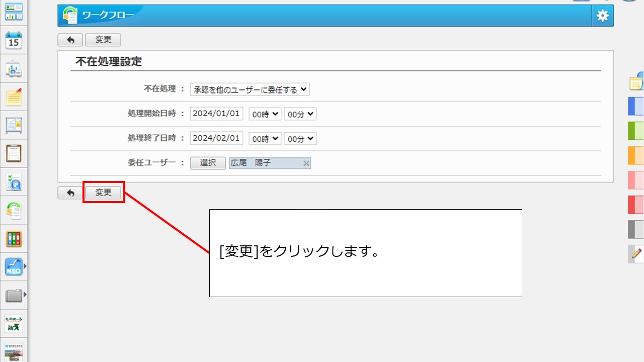Open settings with the gear icon

coord(602,16)
